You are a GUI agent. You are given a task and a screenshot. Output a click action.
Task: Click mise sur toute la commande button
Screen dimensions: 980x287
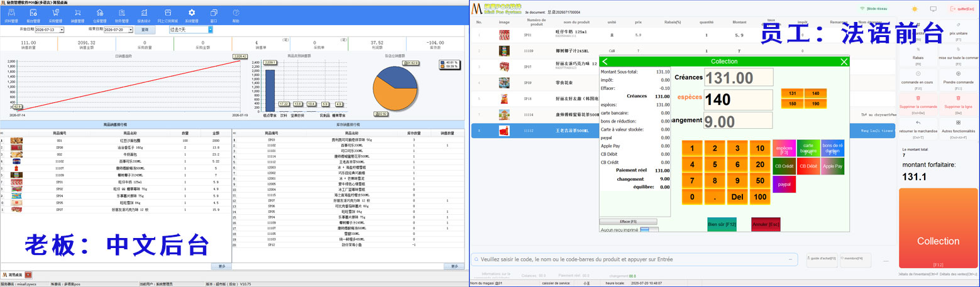click(958, 57)
